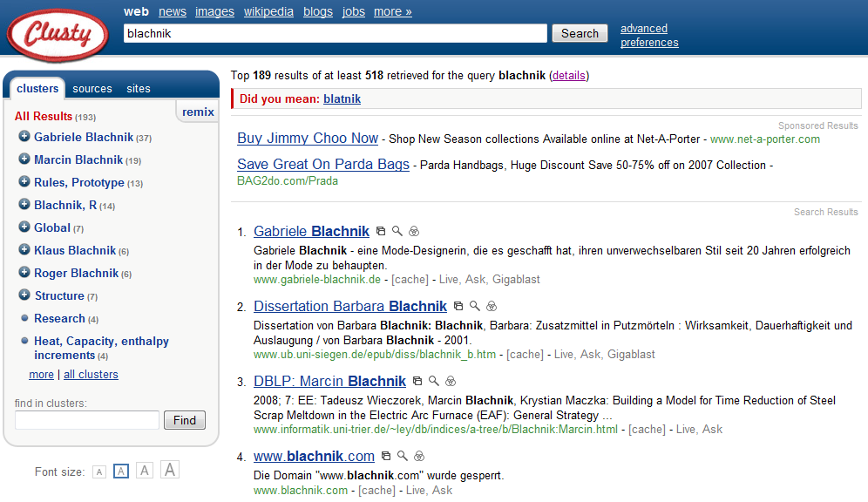Switch to the clusters tab

pyautogui.click(x=37, y=89)
